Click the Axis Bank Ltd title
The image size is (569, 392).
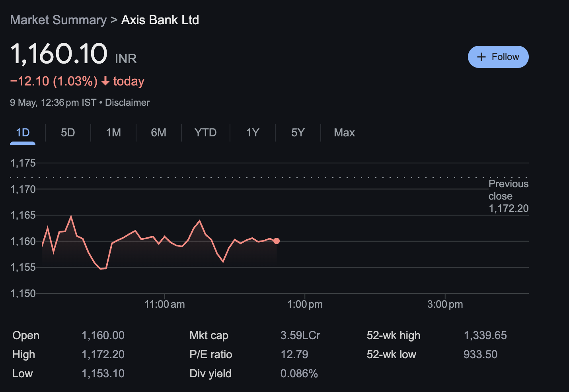pyautogui.click(x=160, y=20)
